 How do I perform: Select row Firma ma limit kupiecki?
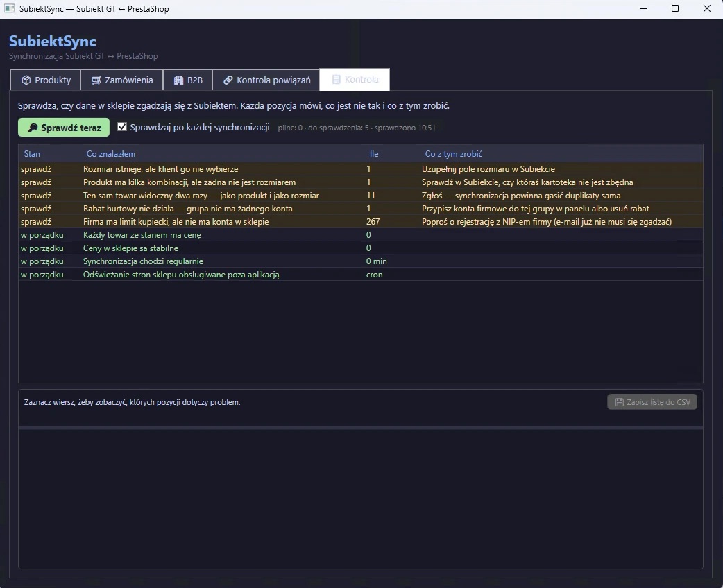point(361,222)
